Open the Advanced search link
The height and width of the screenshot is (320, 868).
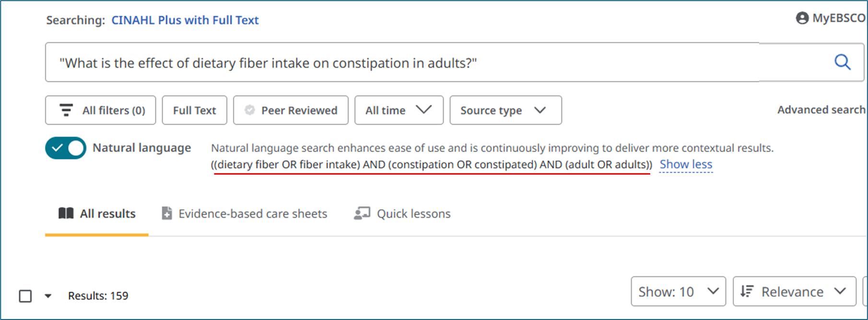(x=821, y=110)
